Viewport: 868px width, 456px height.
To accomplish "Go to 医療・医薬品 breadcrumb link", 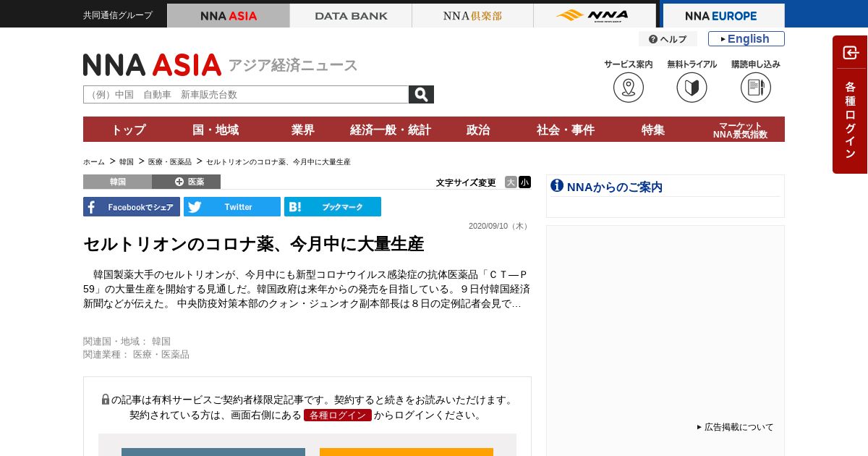I will coord(170,162).
